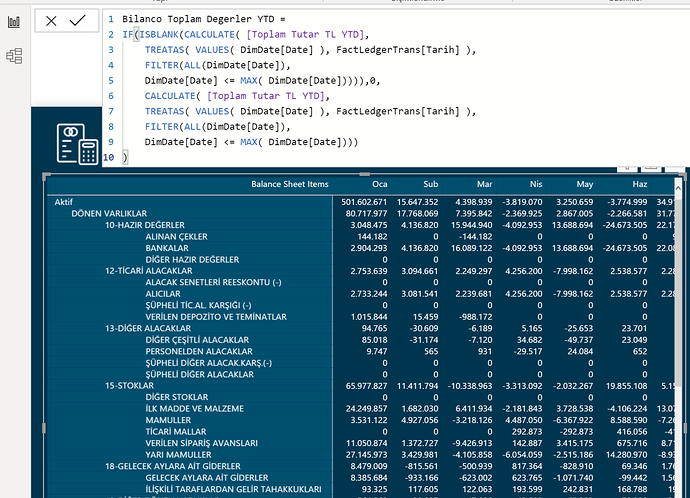This screenshot has width=690, height=498.
Task: Select the 'DİĞER ÇEŞİTLİ ALACAKLAR' row
Action: (197, 340)
